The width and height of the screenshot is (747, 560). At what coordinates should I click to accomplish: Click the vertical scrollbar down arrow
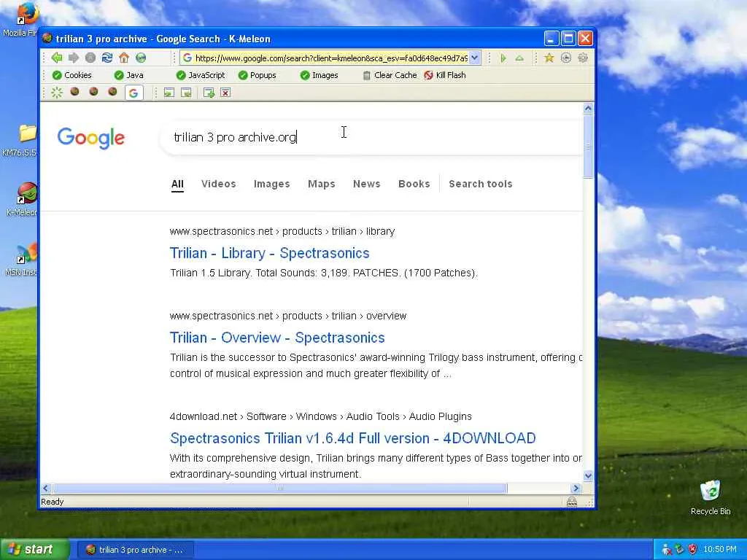[588, 475]
